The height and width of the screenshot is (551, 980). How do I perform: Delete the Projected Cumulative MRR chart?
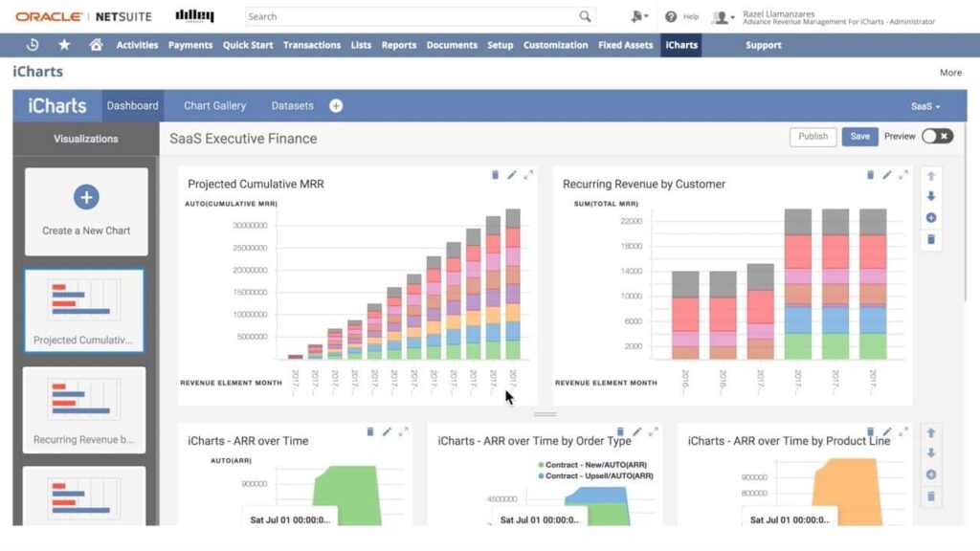[x=495, y=175]
